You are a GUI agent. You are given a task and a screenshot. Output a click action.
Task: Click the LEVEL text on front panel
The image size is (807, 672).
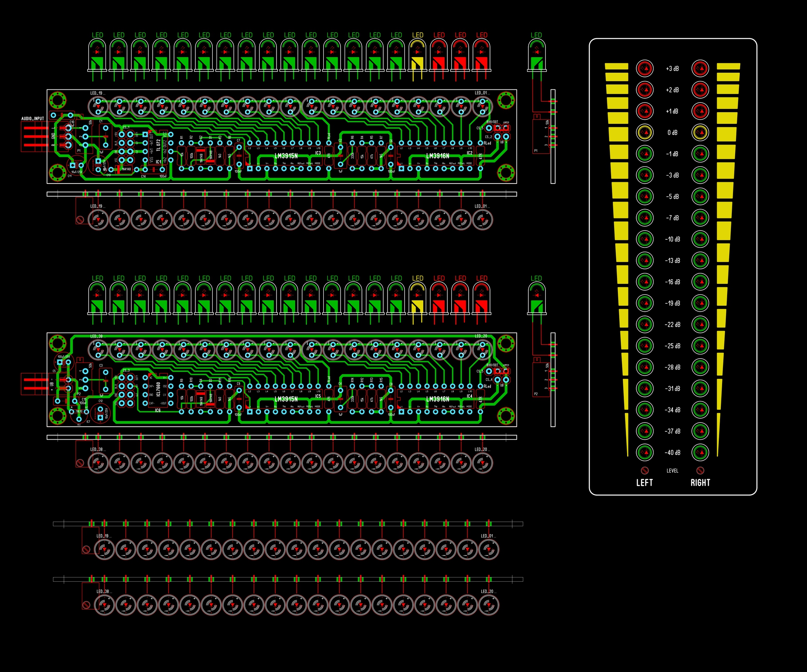point(672,471)
